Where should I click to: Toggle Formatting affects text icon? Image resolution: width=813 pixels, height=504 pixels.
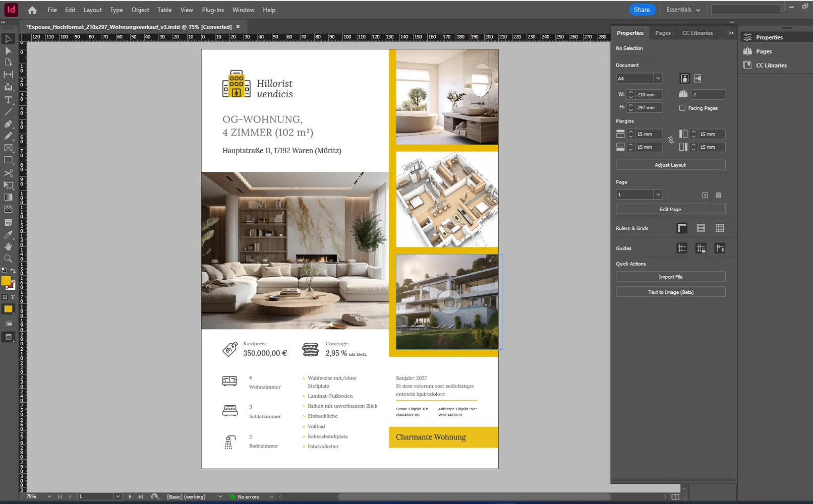point(13,297)
